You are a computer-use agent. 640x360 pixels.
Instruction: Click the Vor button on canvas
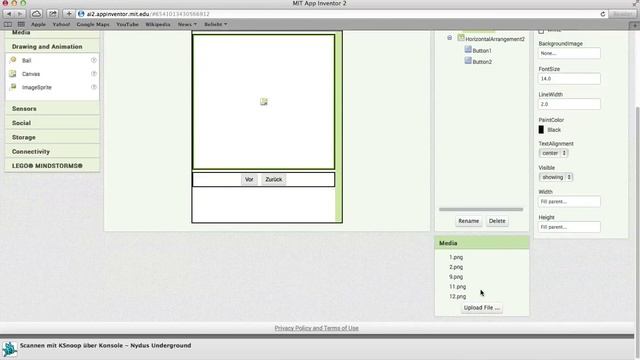click(249, 180)
